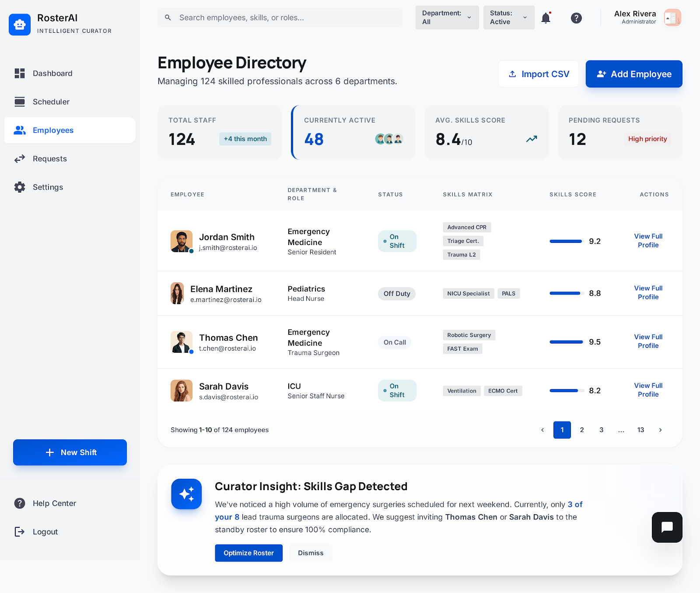Image resolution: width=700 pixels, height=593 pixels.
Task: Open the notification bell icon
Action: tap(545, 18)
